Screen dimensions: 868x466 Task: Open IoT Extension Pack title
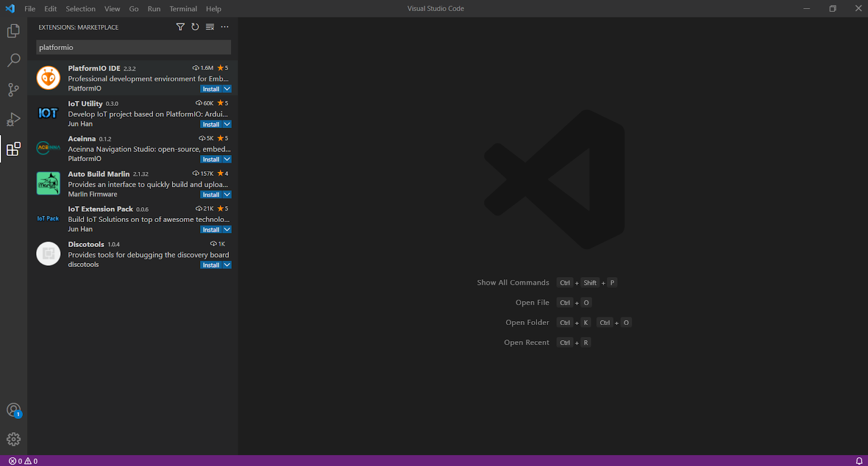(100, 209)
